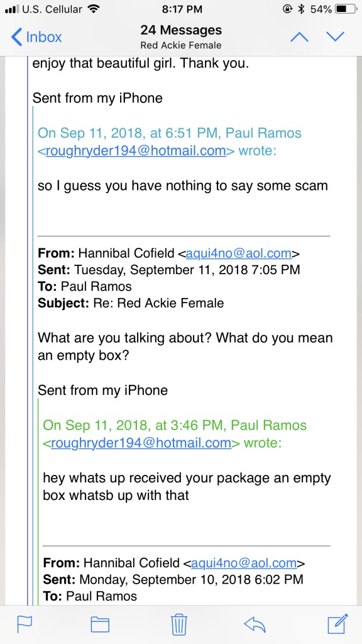
Task: Tap the flag icon in bottom toolbar
Action: point(25,625)
